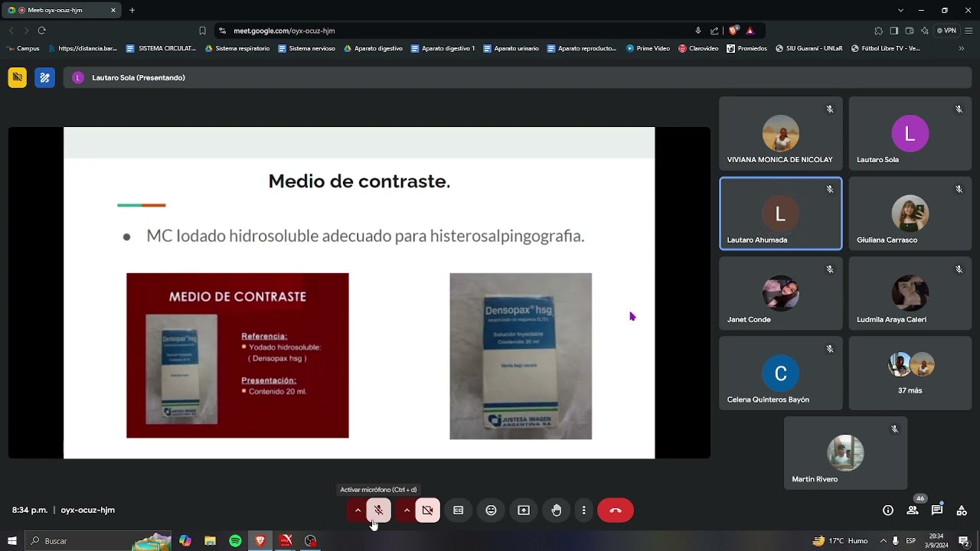This screenshot has width=980, height=551.
Task: Open the SIU Guaraní - UNLaR bookmark
Action: 808,48
